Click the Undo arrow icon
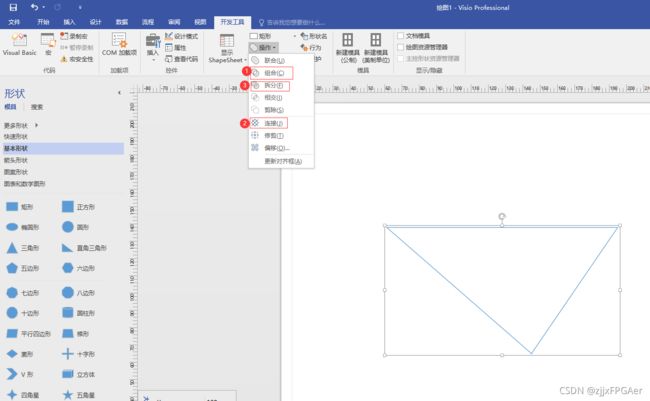 pyautogui.click(x=34, y=7)
